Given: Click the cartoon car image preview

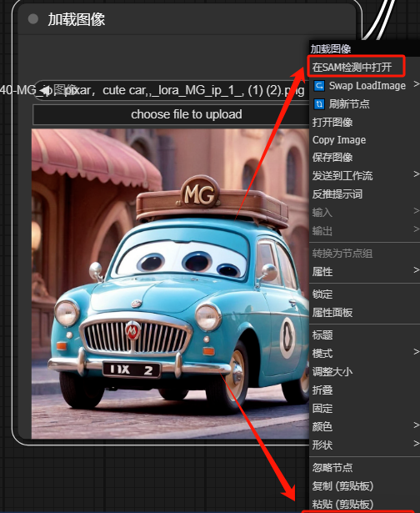Looking at the screenshot, I should pos(170,284).
